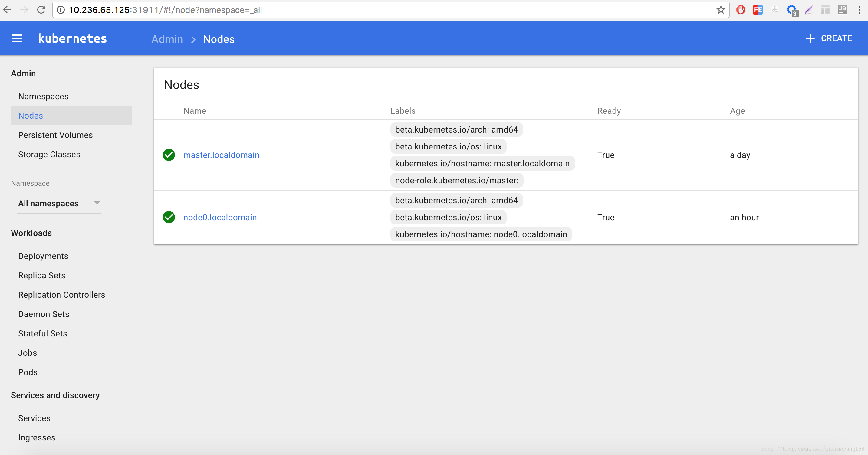Open the kubernetes dashboard navigation hamburger menu
This screenshot has height=455, width=868.
tap(17, 38)
